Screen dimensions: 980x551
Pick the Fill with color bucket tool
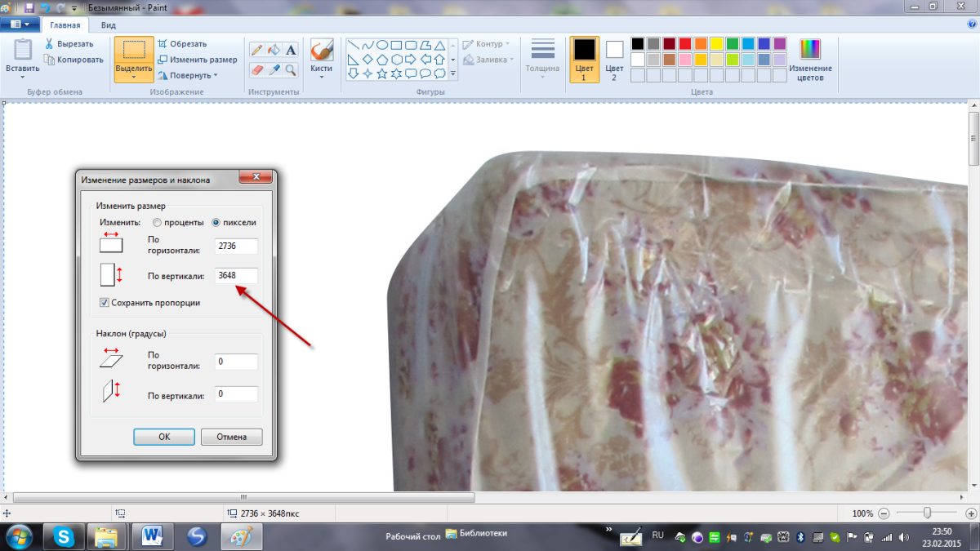pyautogui.click(x=274, y=50)
